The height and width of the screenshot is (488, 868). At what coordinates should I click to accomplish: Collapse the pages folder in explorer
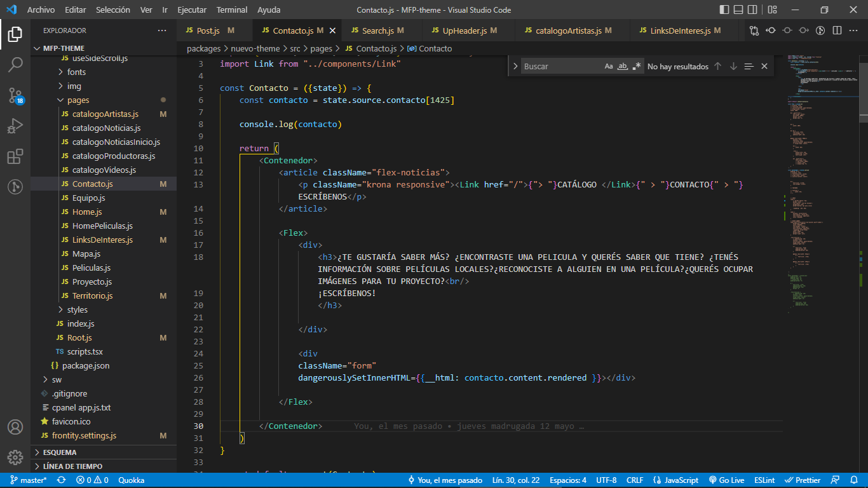(78, 100)
